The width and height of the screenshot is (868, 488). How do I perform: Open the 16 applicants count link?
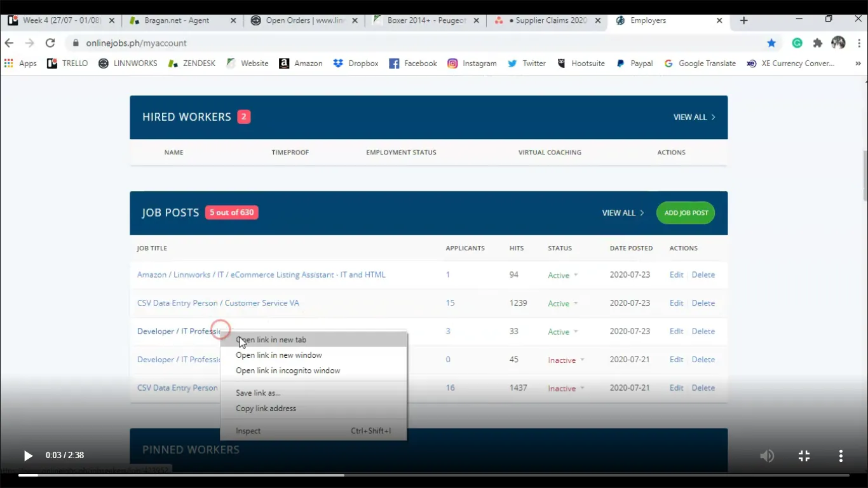450,388
